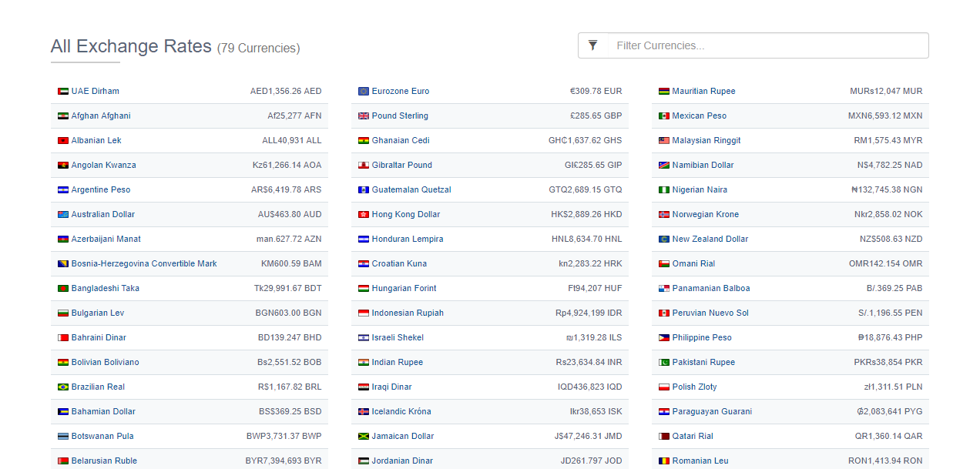Screen dimensions: 980x469
Task: Click the All Exchange Rates heading
Action: [131, 46]
